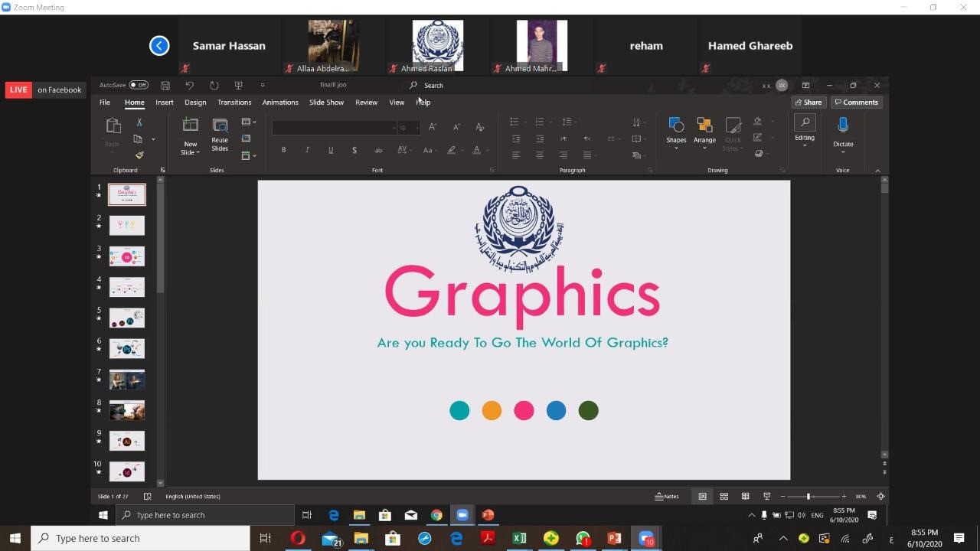980x551 pixels.
Task: Click the Dictate microphone button
Action: pyautogui.click(x=843, y=133)
